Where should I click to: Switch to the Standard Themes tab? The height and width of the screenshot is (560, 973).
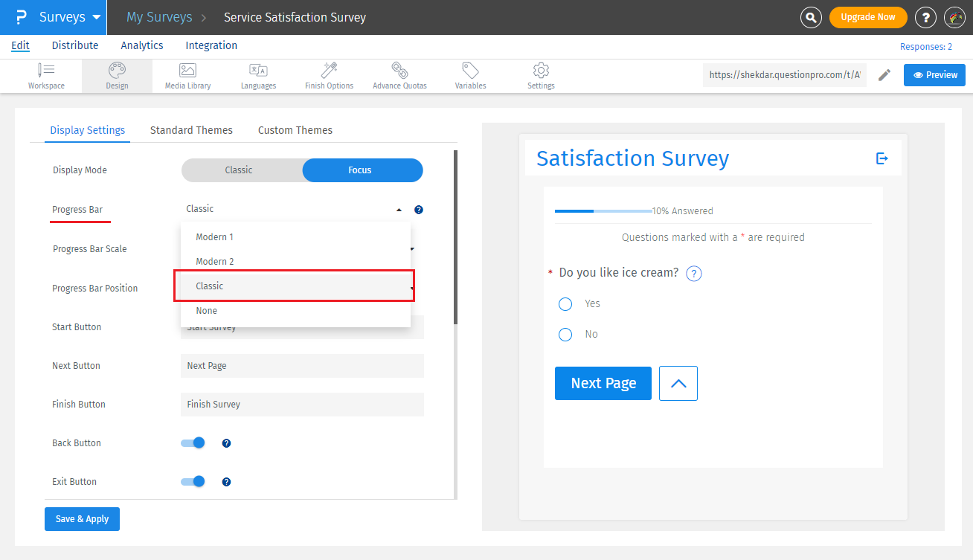pyautogui.click(x=191, y=130)
